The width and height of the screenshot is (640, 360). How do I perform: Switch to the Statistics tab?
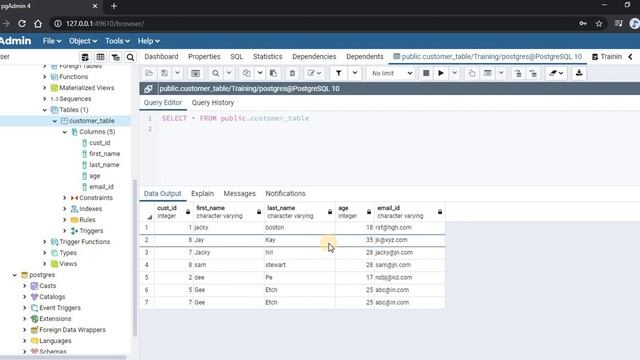coord(267,57)
